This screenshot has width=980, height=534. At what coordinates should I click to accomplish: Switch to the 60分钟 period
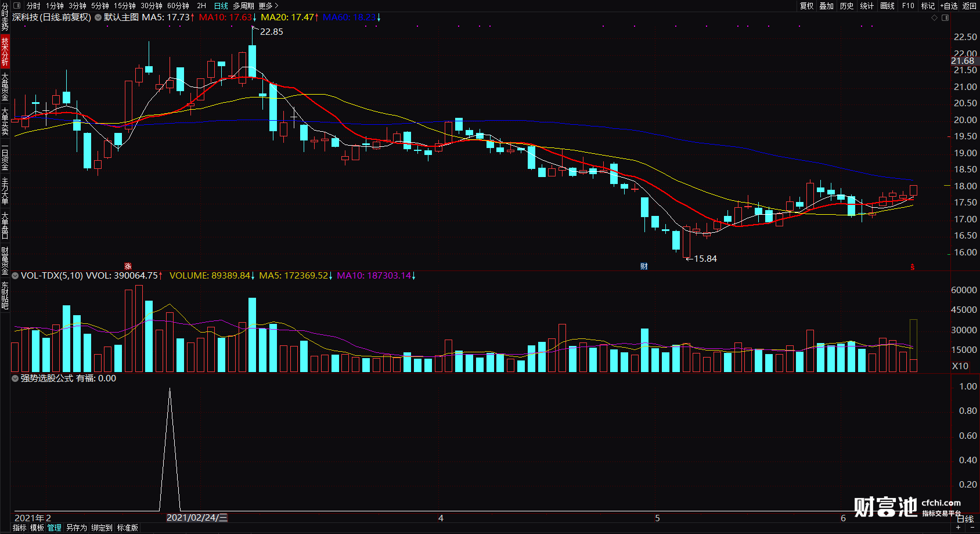[178, 6]
